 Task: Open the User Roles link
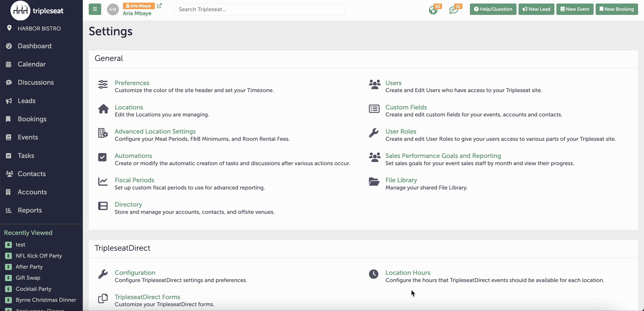[x=401, y=131]
